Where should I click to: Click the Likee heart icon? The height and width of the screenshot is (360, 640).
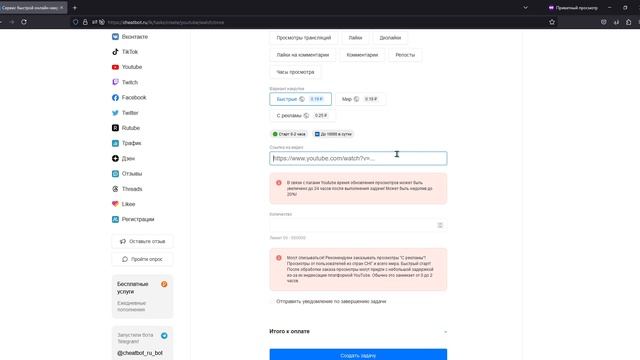tap(115, 204)
